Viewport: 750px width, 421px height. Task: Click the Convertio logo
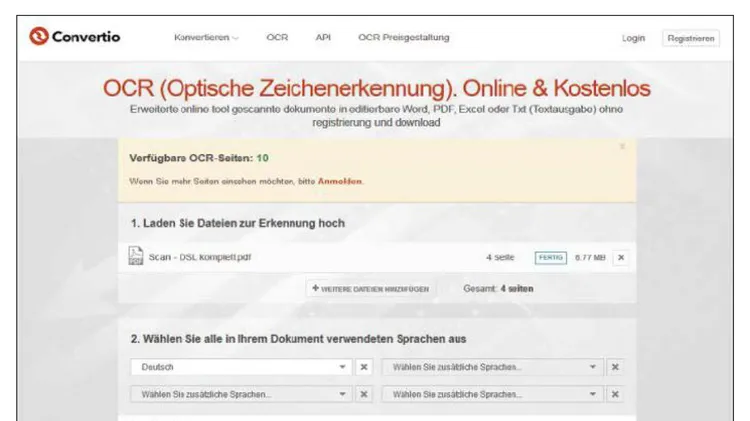point(75,37)
